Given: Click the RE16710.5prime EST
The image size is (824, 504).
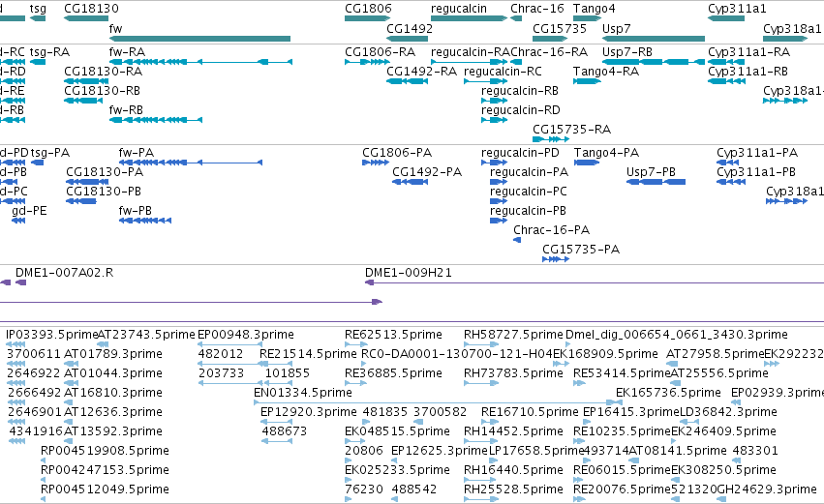Looking at the screenshot, I should tap(489, 422).
